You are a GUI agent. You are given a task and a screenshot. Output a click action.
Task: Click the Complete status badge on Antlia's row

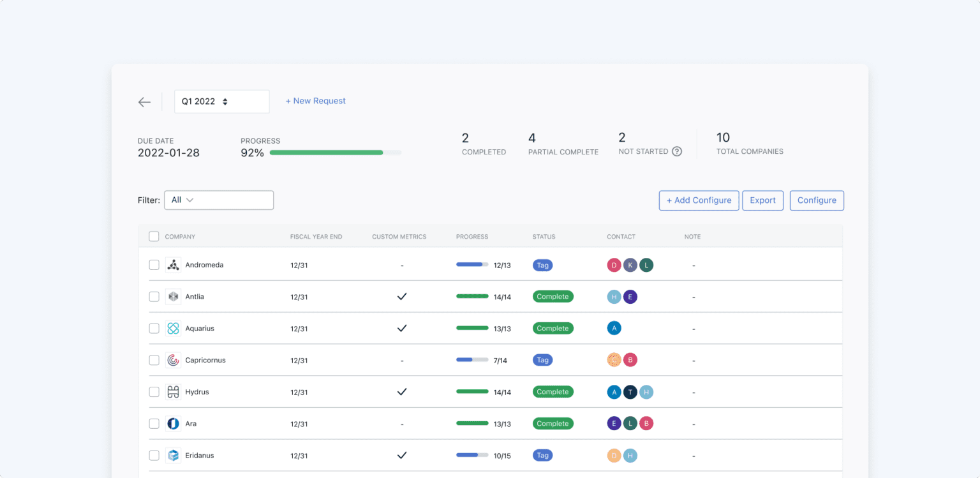pos(553,296)
